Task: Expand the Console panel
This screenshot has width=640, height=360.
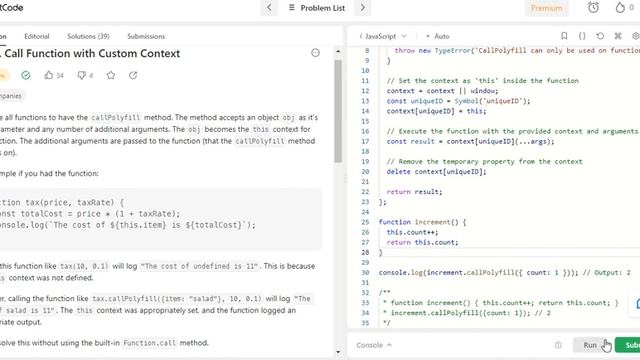Action: (374, 345)
